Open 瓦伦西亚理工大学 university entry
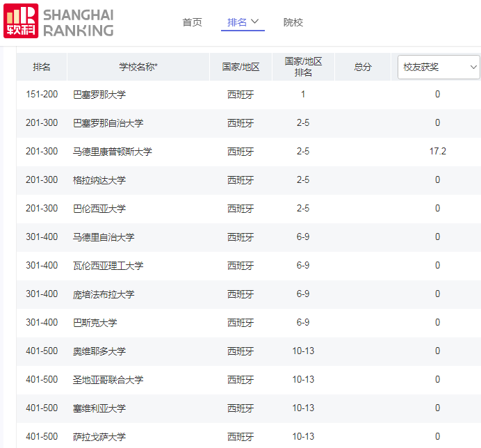Viewport: 481px width, 448px height. tap(108, 266)
